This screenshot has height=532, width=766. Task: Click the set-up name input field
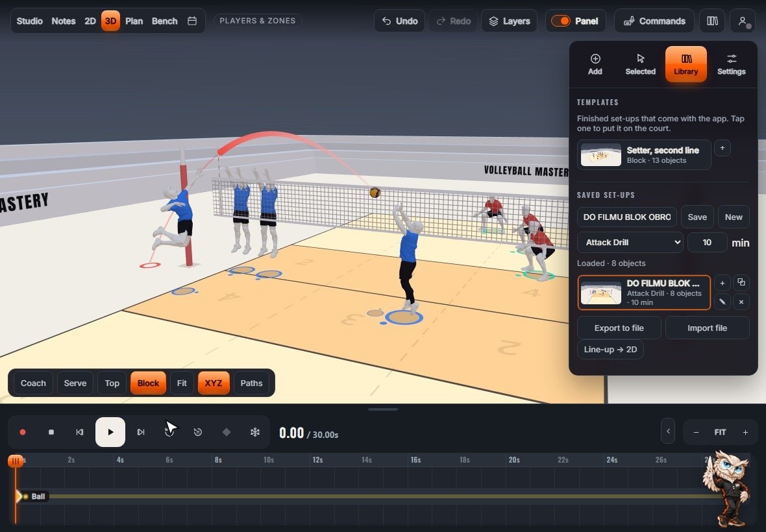pyautogui.click(x=627, y=217)
